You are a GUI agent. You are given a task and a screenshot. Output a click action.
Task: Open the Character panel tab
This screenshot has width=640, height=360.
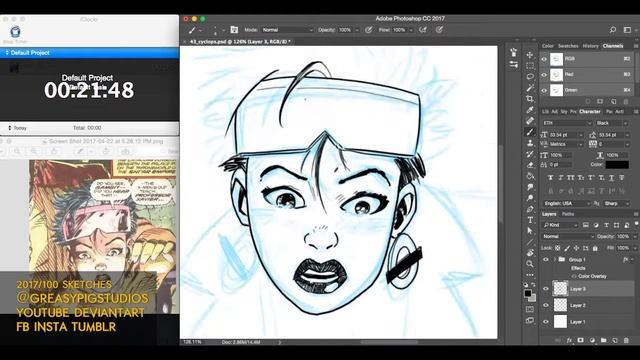590,111
